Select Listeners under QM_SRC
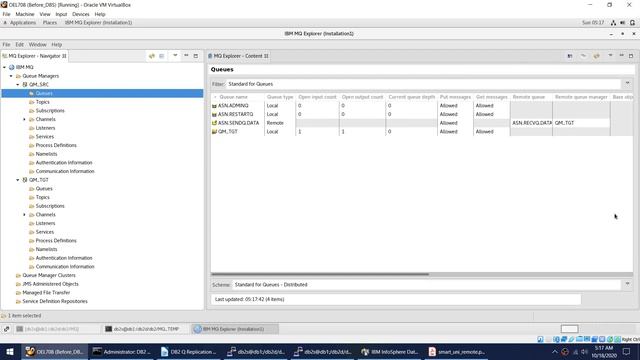The width and height of the screenshot is (640, 360). pos(45,128)
